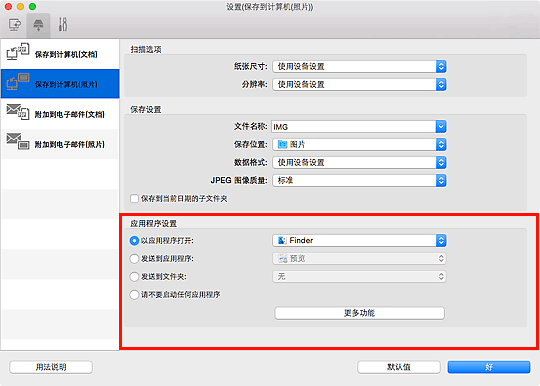Screen dimensions: 540x386
Task: Click the green zoom window button
Action: 32,7
